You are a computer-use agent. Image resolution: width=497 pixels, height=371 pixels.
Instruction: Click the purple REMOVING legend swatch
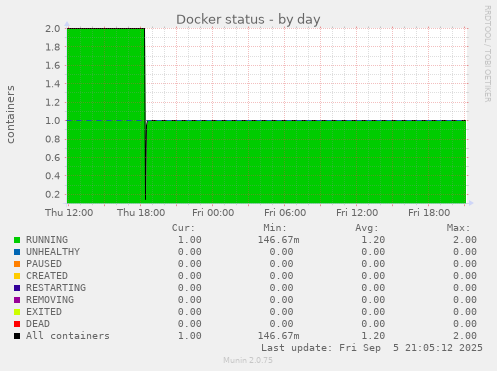[x=17, y=300]
